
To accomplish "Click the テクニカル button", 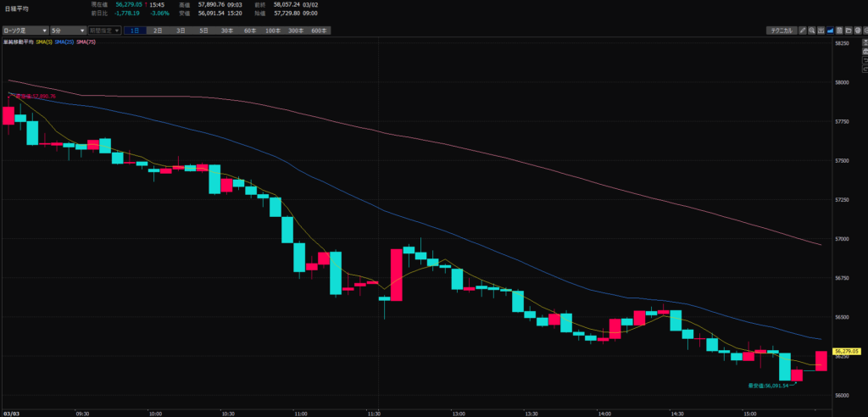I will click(782, 31).
